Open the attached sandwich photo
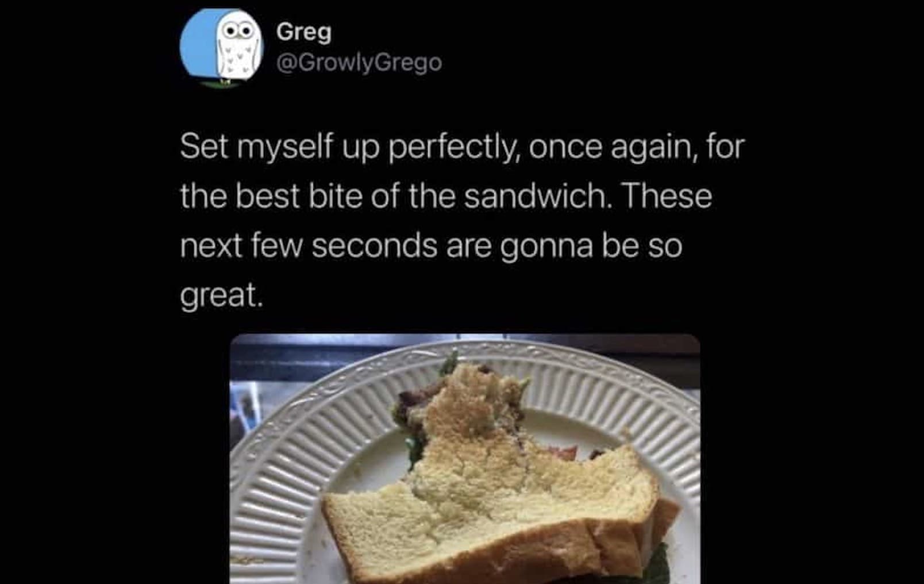Viewport: 924px width, 584px height. pyautogui.click(x=465, y=459)
